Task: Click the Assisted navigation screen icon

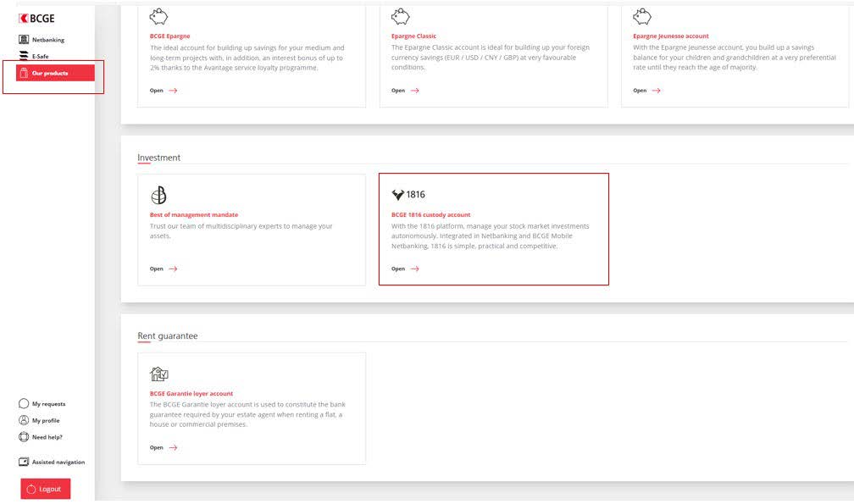Action: (x=24, y=462)
